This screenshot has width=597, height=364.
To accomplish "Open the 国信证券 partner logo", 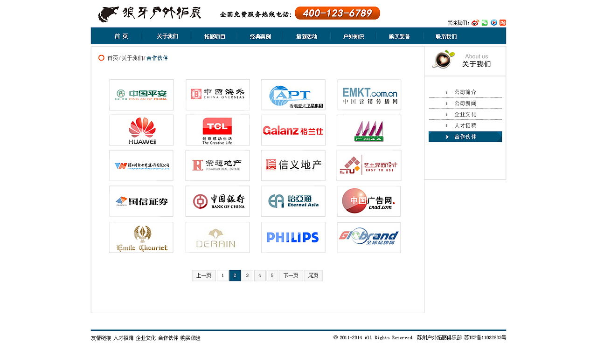I will (141, 201).
